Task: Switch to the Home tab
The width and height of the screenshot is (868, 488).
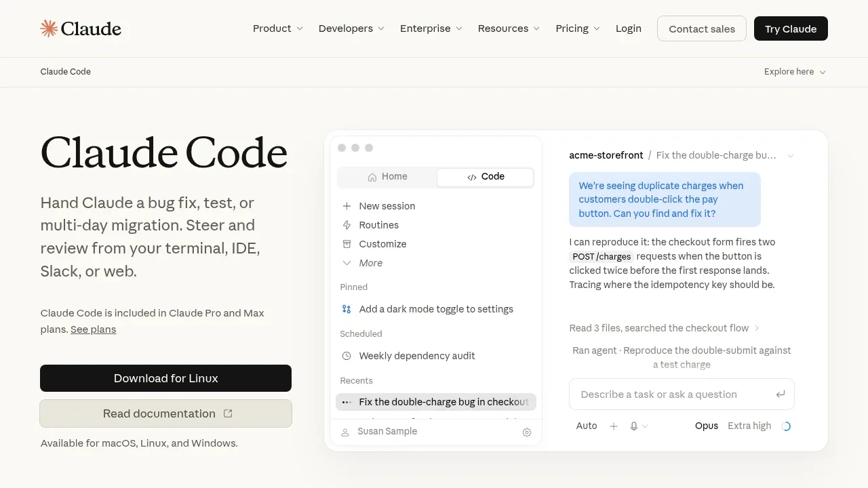Action: click(x=388, y=177)
